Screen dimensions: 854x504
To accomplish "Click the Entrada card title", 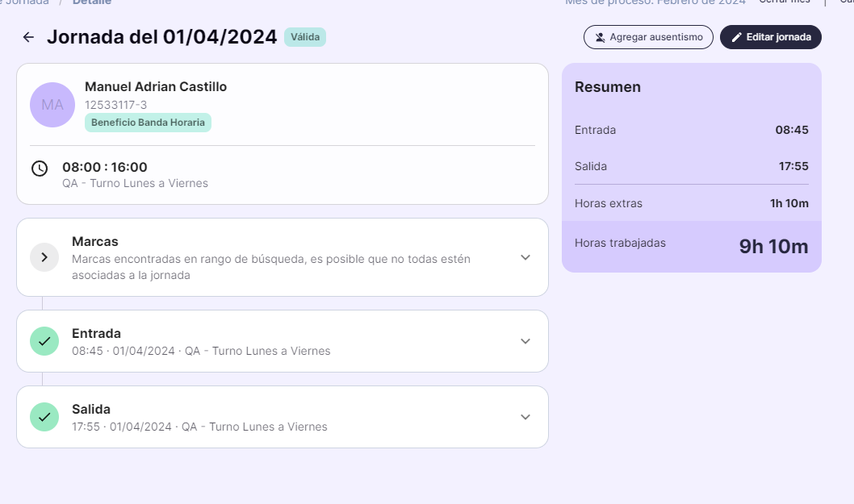I will 96,334.
